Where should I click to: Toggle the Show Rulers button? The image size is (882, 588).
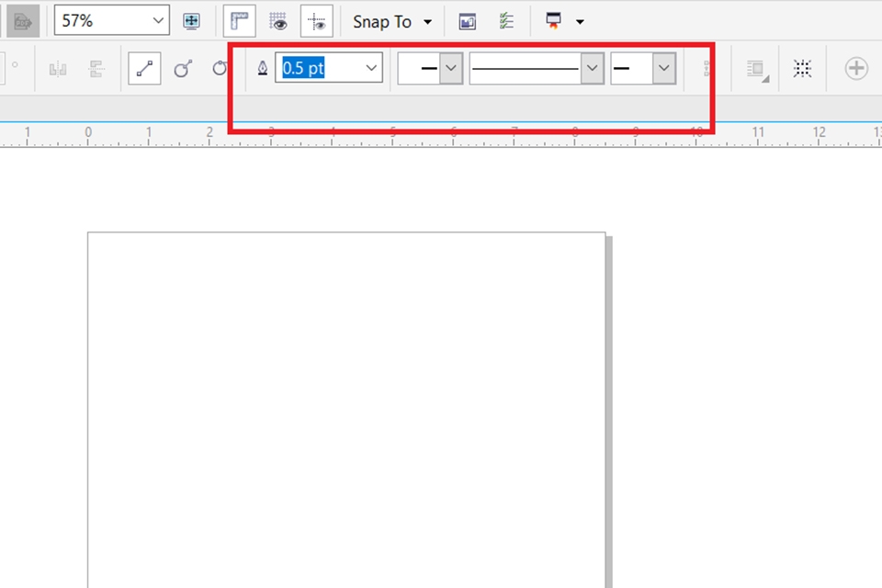pos(240,21)
